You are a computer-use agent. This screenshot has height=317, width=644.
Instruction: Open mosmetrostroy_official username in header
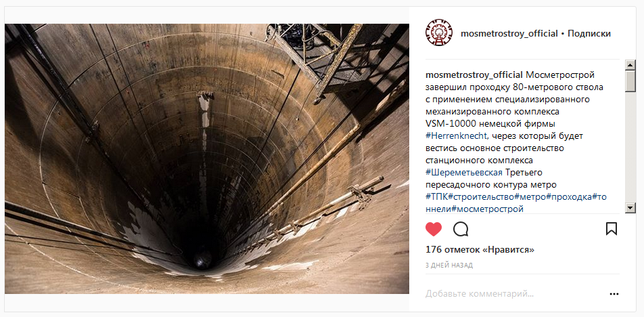509,34
